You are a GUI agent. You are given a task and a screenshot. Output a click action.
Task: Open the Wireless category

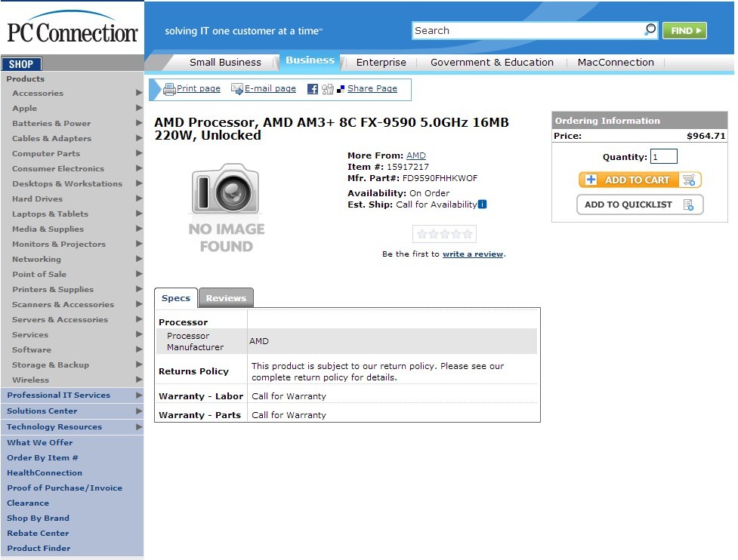click(x=31, y=380)
